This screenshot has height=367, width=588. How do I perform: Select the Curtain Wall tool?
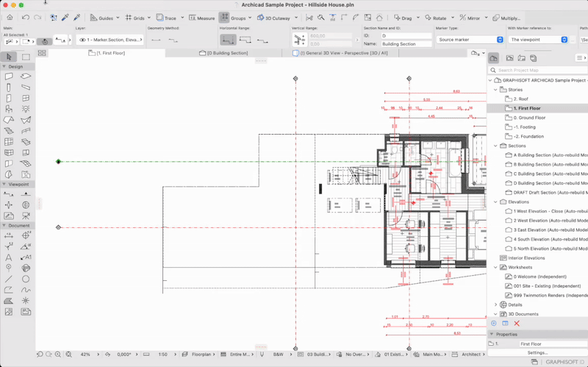pyautogui.click(x=9, y=142)
